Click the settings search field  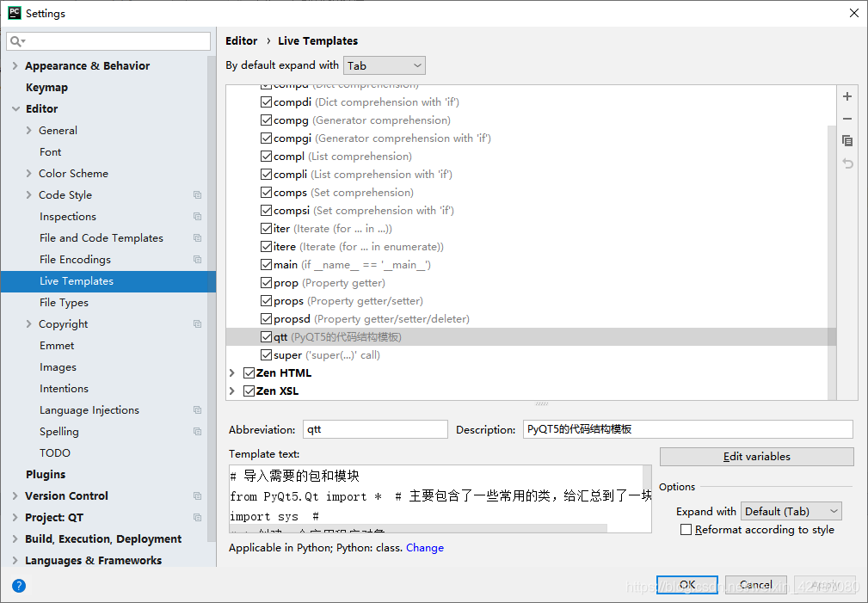coord(108,41)
